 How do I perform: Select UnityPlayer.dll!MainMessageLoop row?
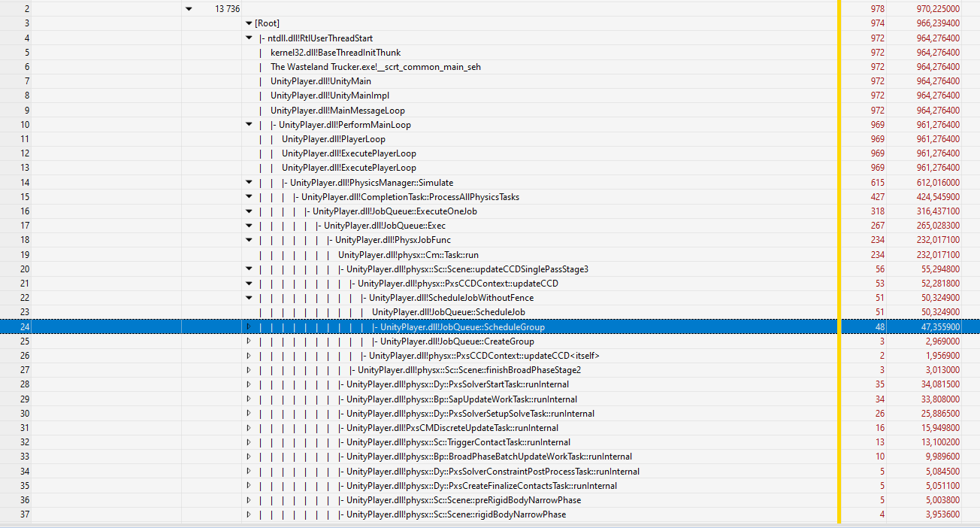coord(490,111)
